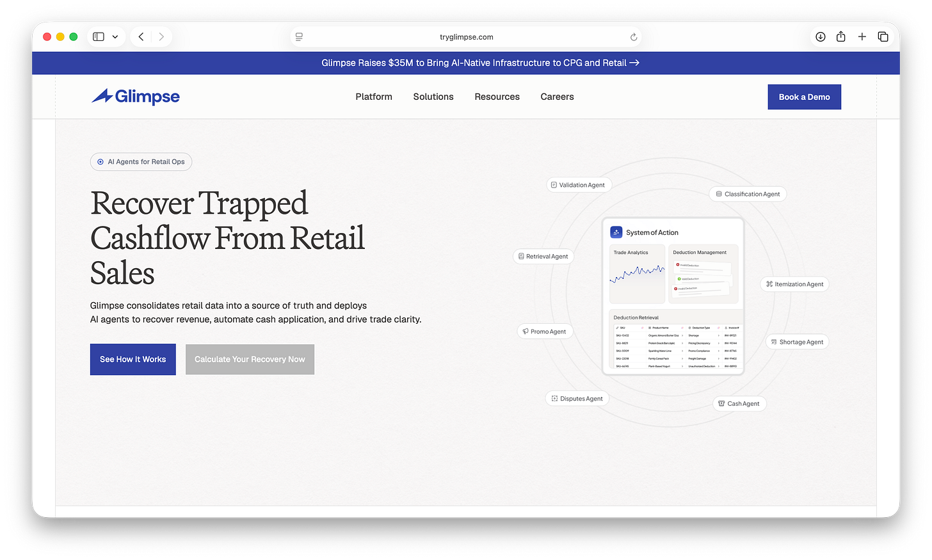Click the Shortage Agent icon
932x560 pixels.
click(x=774, y=342)
